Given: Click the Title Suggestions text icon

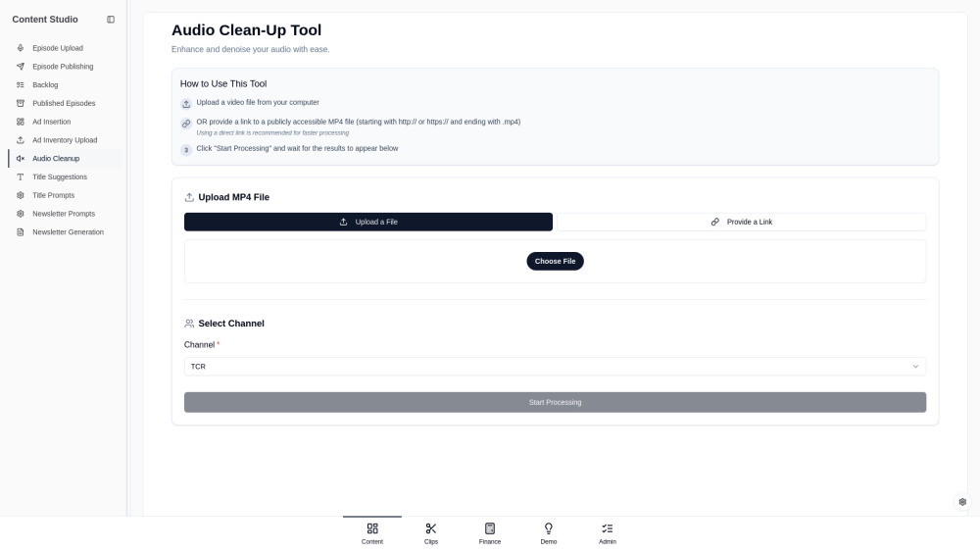Looking at the screenshot, I should click(21, 177).
